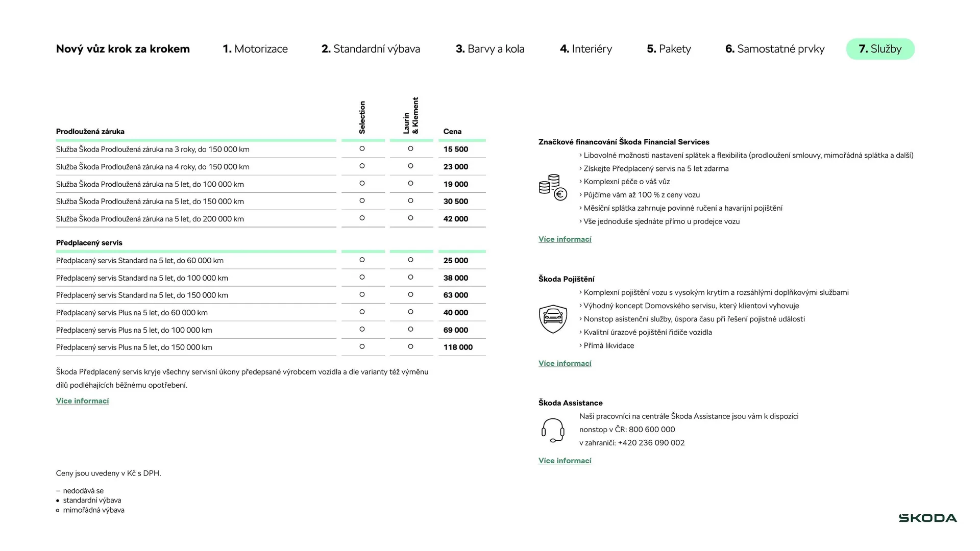Image resolution: width=980 pixels, height=551 pixels.
Task: Open 6. Samostatné prvky tab
Action: point(775,49)
